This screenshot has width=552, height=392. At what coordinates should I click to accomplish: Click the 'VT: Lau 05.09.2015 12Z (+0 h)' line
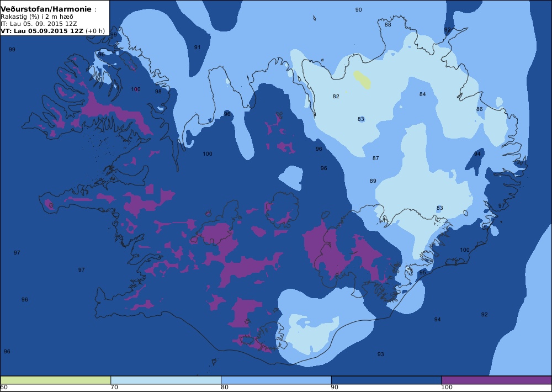coord(52,30)
